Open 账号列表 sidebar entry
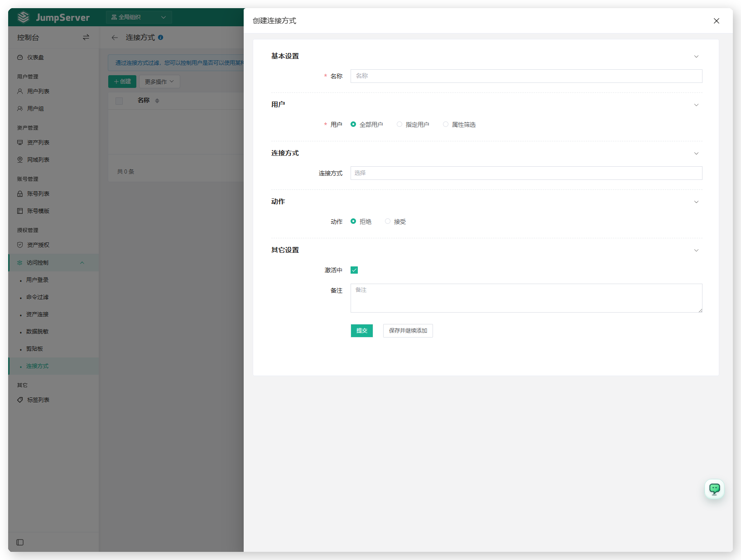 click(53, 194)
